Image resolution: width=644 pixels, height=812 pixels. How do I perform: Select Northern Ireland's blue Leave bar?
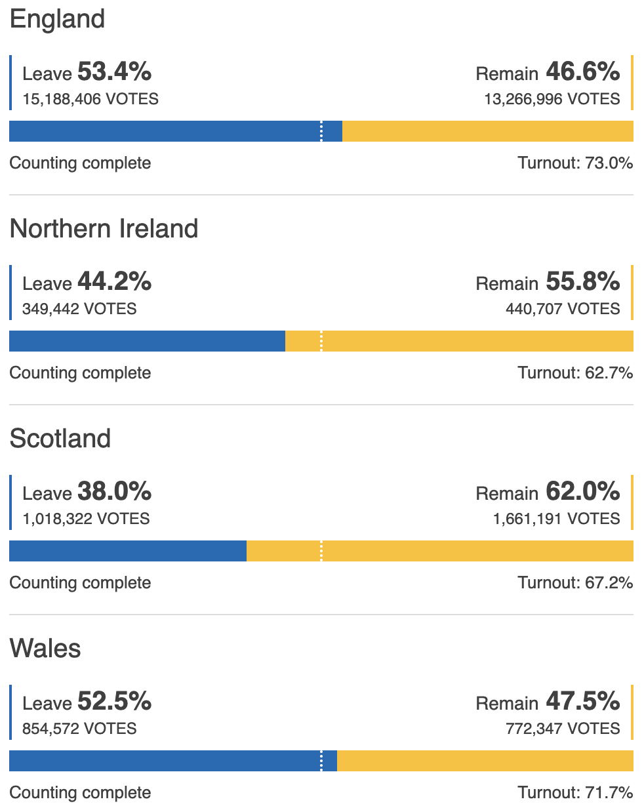coord(147,341)
